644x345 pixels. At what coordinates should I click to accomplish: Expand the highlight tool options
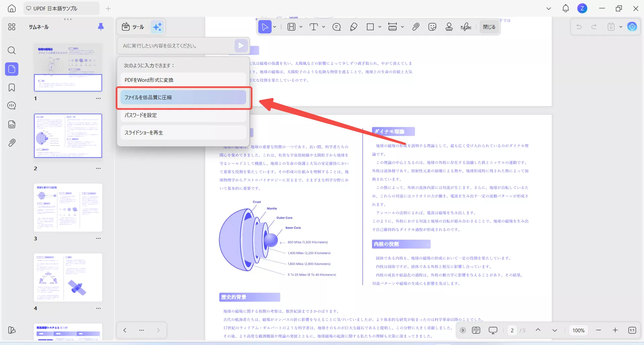point(301,27)
